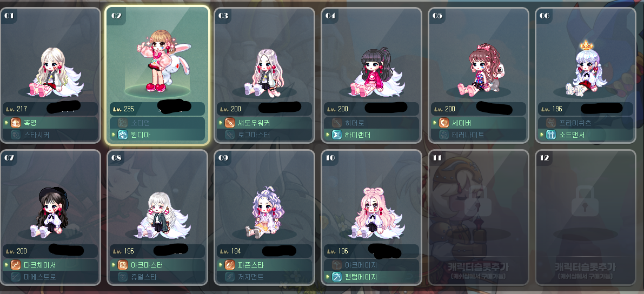Click the locked slot 12 padlock icon
The height and width of the screenshot is (294, 644).
[x=585, y=201]
